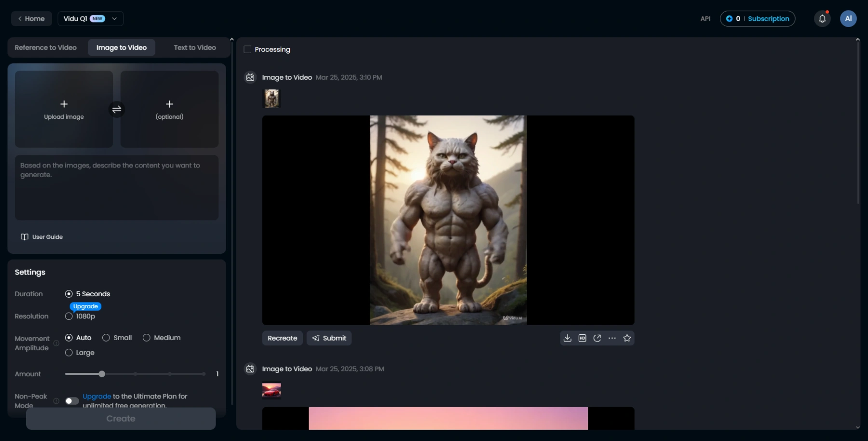
Task: Check the Processing filter checkbox
Action: (x=247, y=49)
